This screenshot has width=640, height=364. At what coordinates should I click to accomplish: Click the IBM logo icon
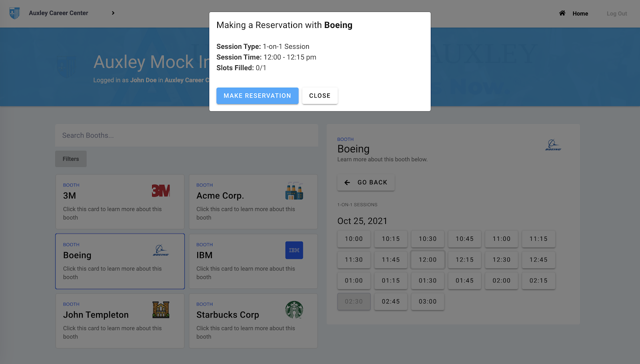click(x=294, y=250)
